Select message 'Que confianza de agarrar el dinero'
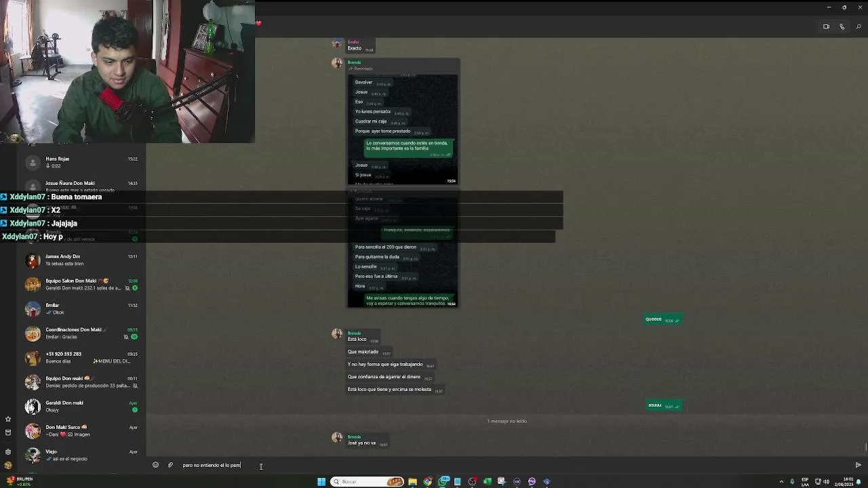This screenshot has width=868, height=488. click(x=389, y=377)
